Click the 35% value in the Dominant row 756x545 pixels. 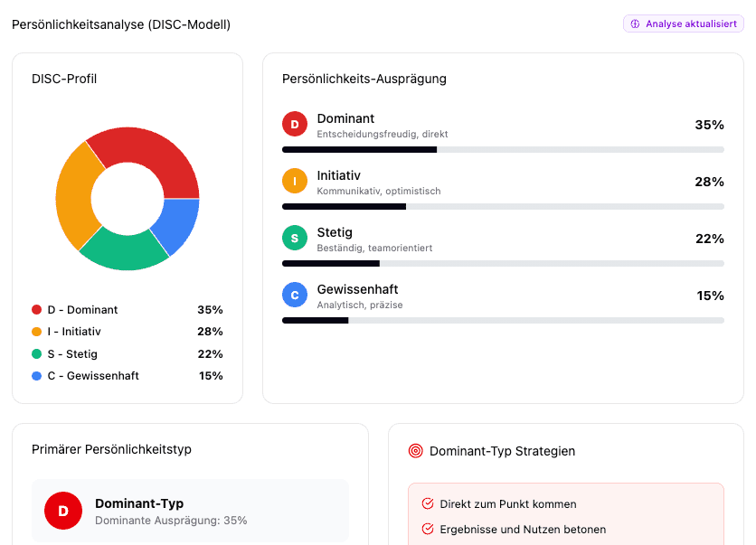709,125
